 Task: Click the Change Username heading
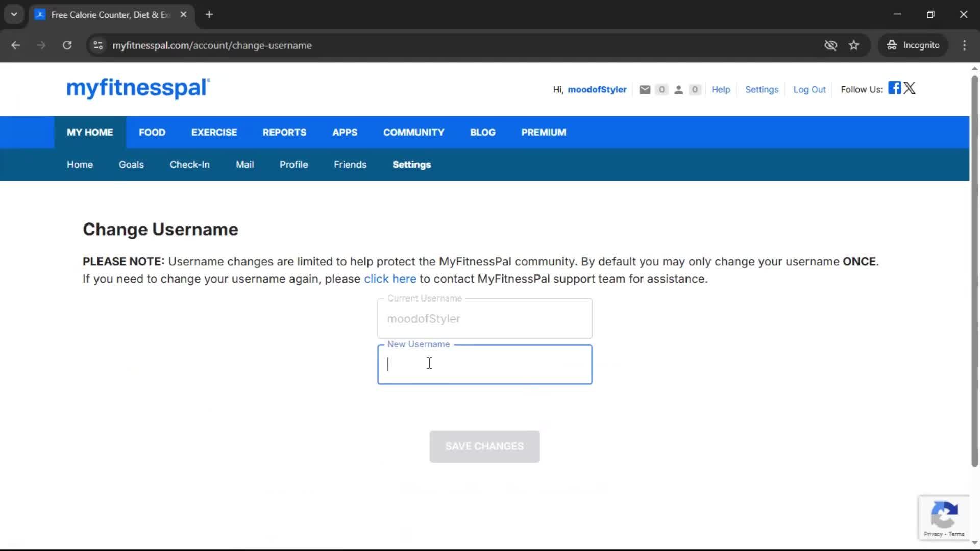point(160,230)
